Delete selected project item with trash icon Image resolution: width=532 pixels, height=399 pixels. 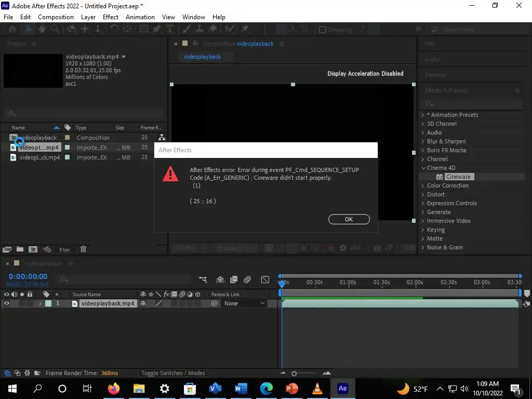[x=83, y=249]
